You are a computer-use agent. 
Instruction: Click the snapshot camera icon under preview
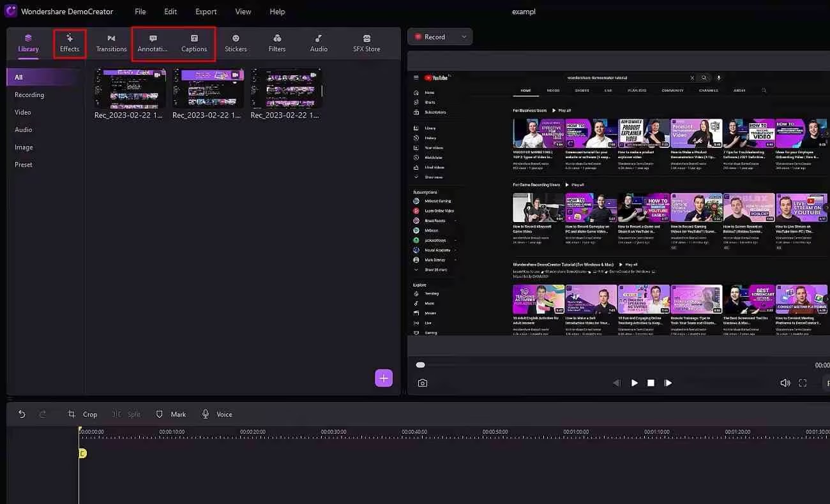[x=422, y=383]
